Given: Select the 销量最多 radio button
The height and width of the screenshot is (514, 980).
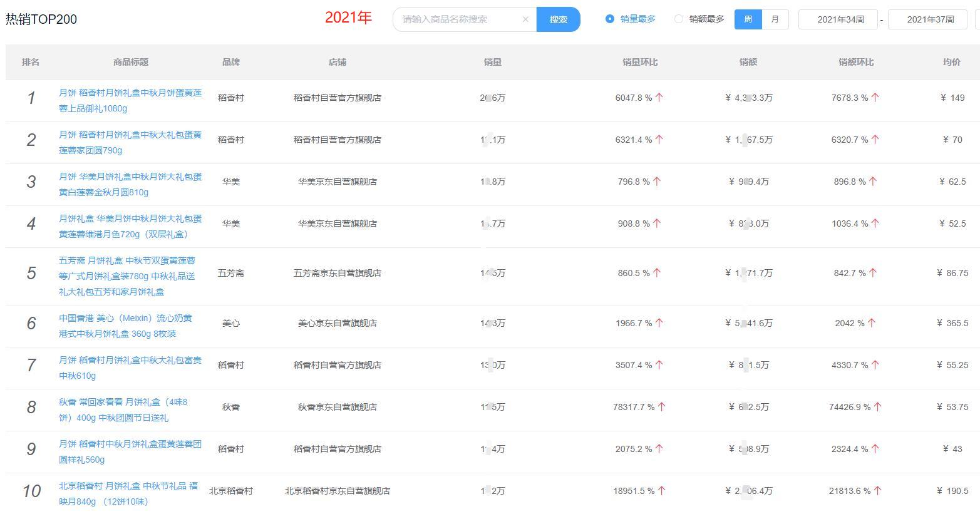Looking at the screenshot, I should (x=610, y=19).
